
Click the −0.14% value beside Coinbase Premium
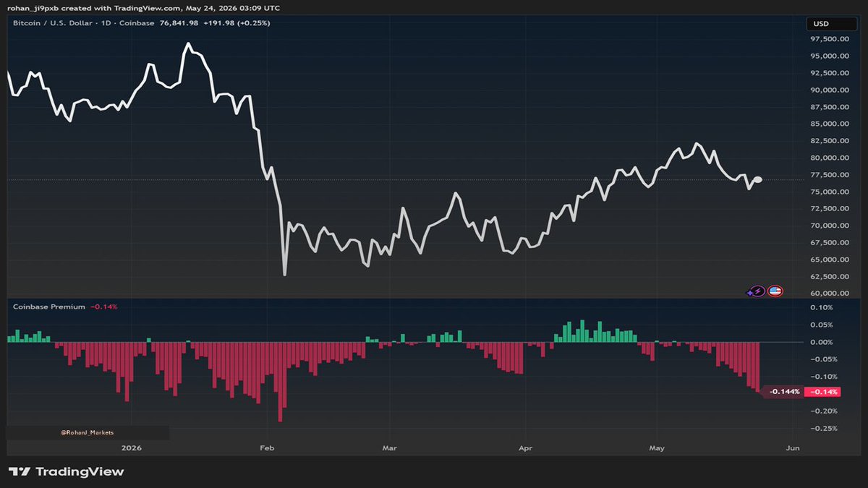pyautogui.click(x=103, y=307)
